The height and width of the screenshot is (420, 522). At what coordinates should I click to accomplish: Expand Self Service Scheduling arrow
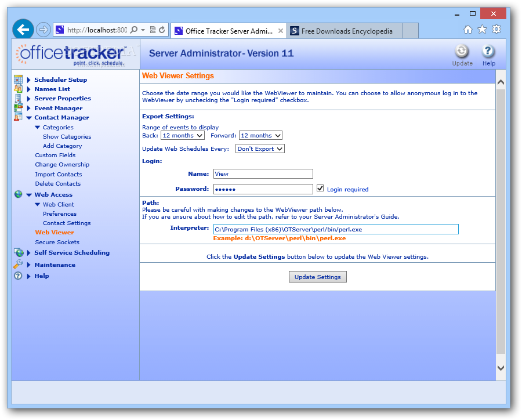(28, 253)
